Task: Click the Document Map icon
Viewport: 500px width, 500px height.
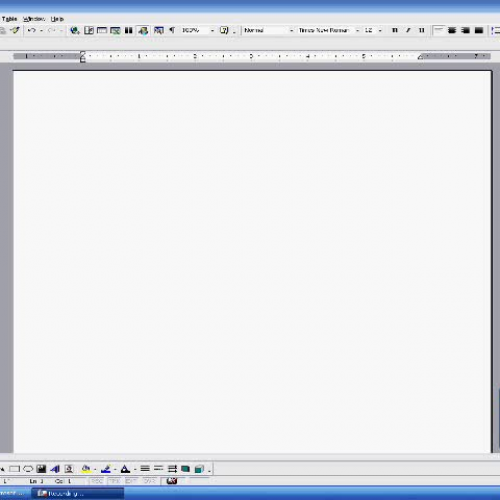Action: (159, 30)
